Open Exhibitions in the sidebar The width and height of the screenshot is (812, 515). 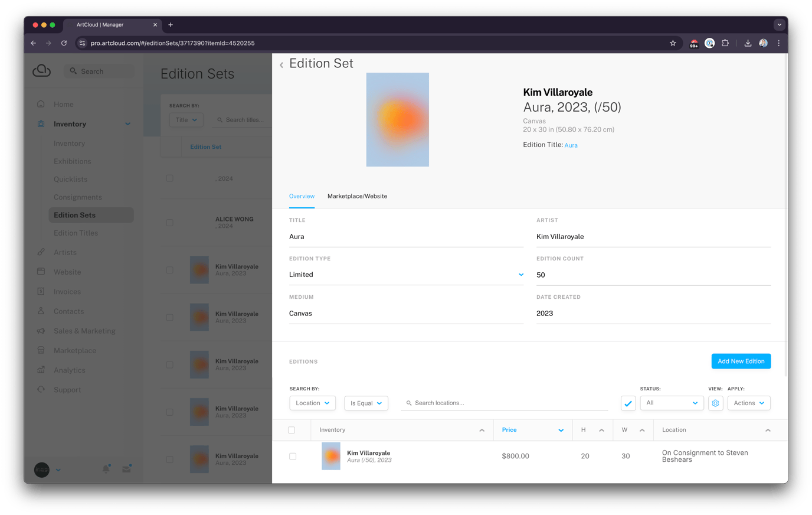[73, 161]
